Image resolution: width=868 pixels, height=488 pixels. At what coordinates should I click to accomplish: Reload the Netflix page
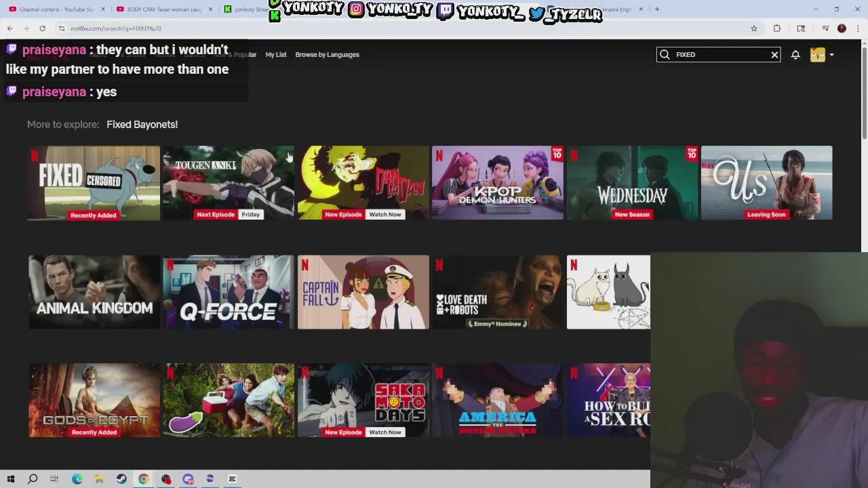pos(42,28)
